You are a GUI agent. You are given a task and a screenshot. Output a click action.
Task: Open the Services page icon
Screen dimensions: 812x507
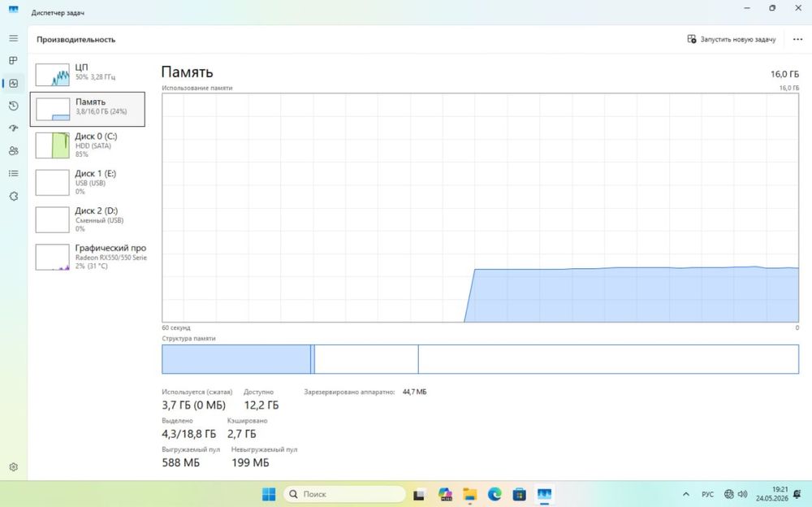14,196
